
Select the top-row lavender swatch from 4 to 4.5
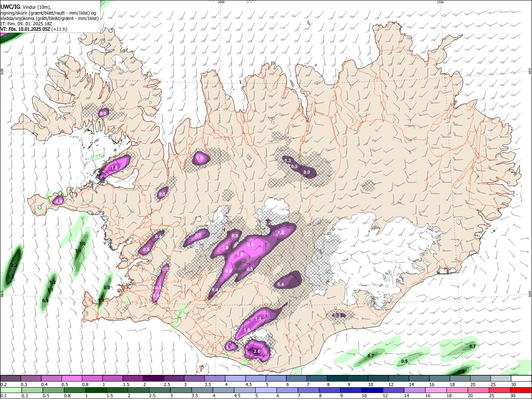coord(235,378)
